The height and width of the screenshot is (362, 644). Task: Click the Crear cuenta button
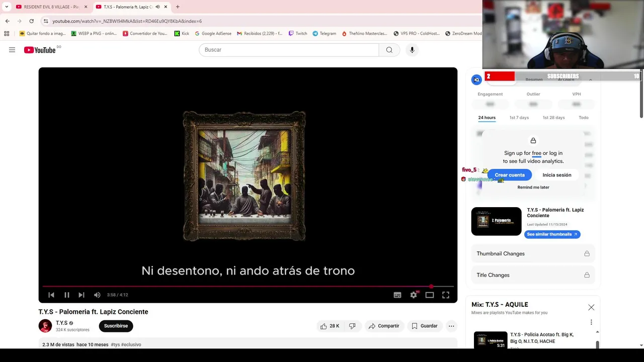(510, 175)
